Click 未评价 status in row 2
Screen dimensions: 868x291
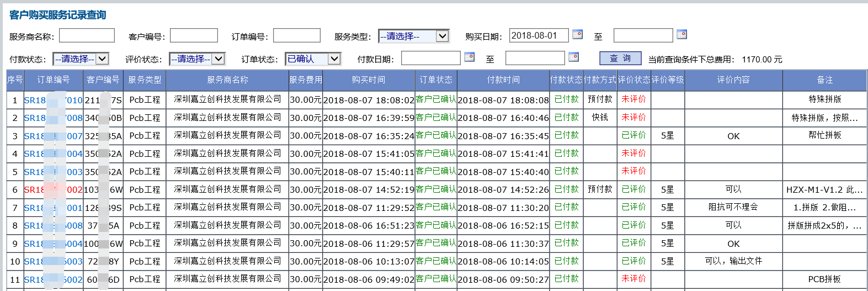pyautogui.click(x=633, y=118)
